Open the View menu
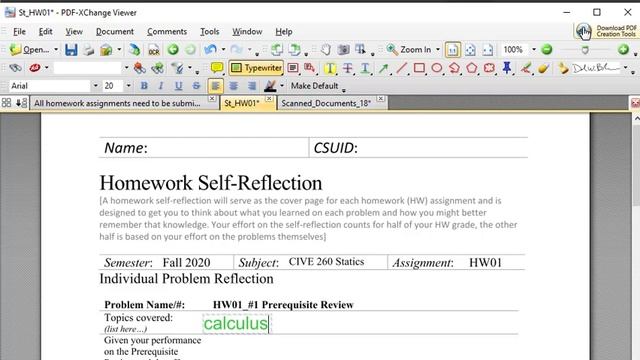 [x=74, y=31]
